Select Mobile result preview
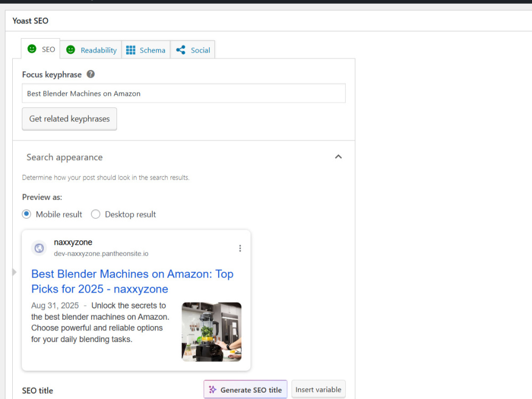Screen dimensions: 532x399 click(x=27, y=214)
